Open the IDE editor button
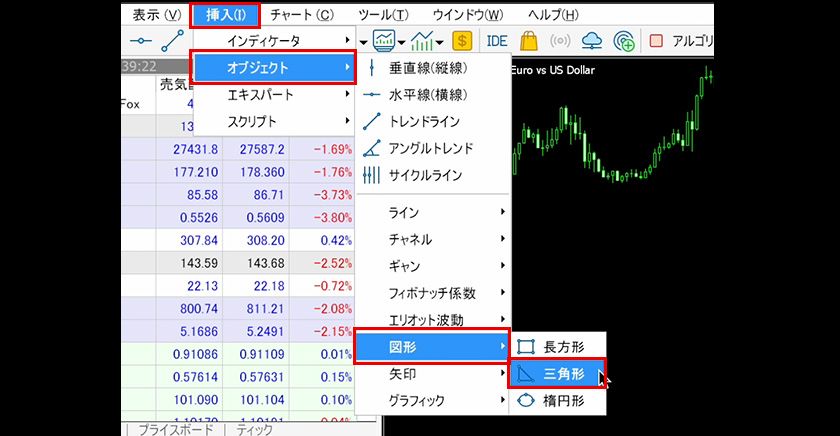840x436 pixels. tap(496, 41)
